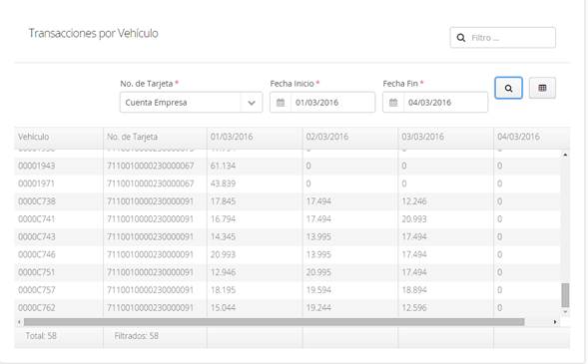Click the horizontal scrollbar thumb
This screenshot has width=588, height=364.
click(275, 322)
